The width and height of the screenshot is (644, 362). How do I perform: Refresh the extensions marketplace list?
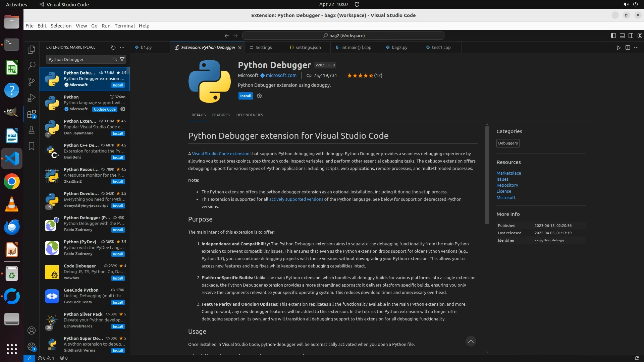point(113,48)
